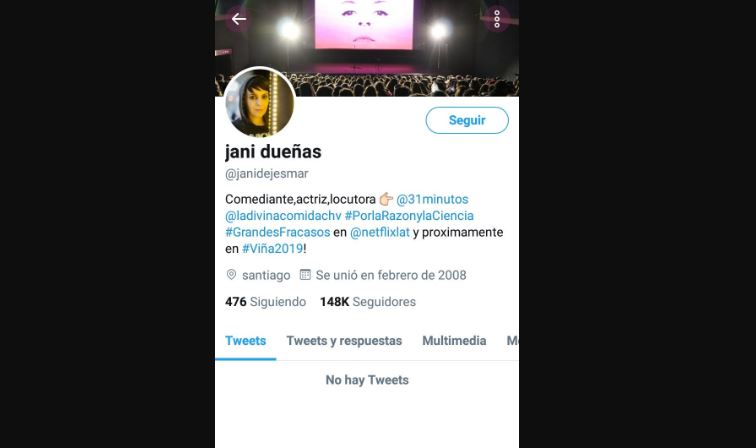The width and height of the screenshot is (756, 448).
Task: Select the Multimedia tab
Action: (x=454, y=341)
